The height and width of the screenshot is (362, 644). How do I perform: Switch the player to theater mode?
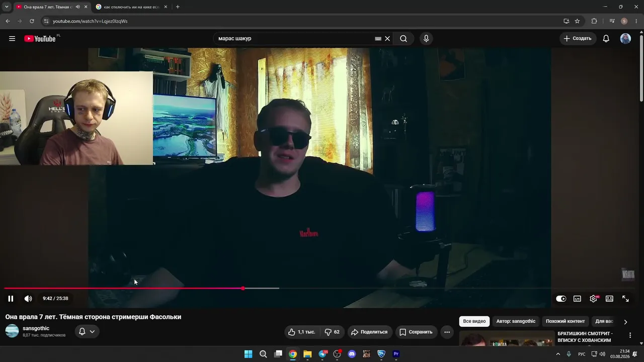tap(609, 299)
